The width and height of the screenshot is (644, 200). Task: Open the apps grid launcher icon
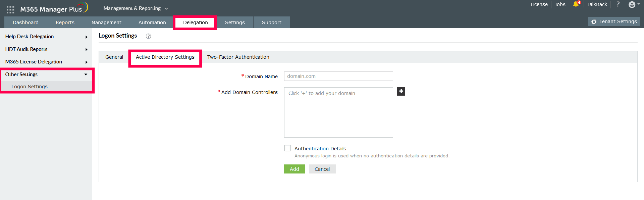pyautogui.click(x=10, y=9)
